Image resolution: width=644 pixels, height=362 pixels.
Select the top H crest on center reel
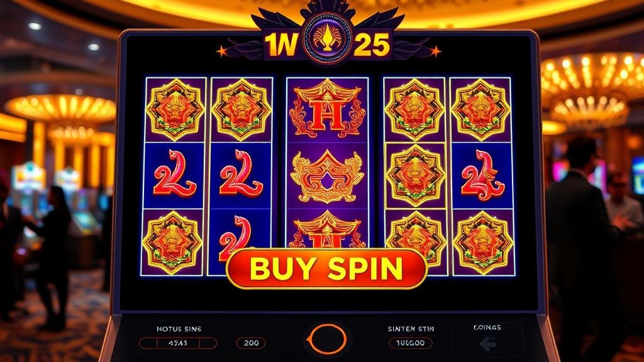point(327,108)
